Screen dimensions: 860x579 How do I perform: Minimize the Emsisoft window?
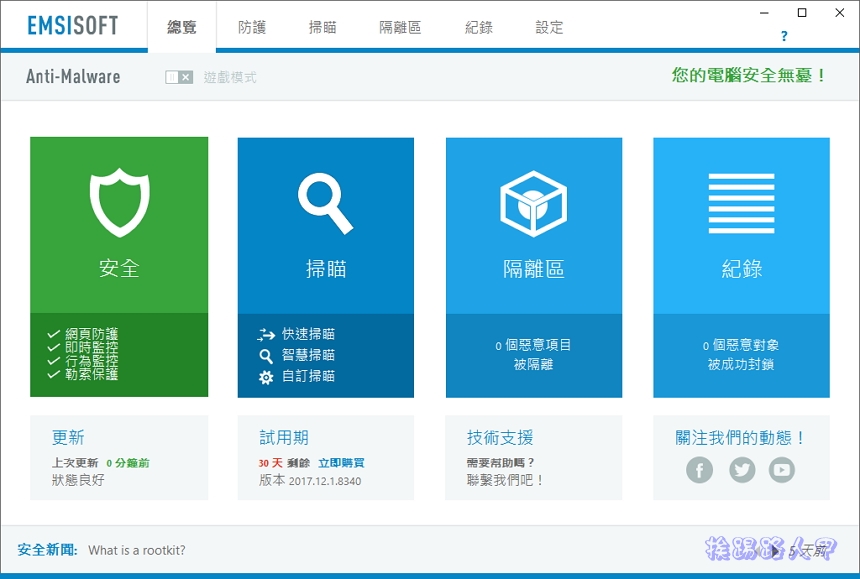pyautogui.click(x=764, y=13)
